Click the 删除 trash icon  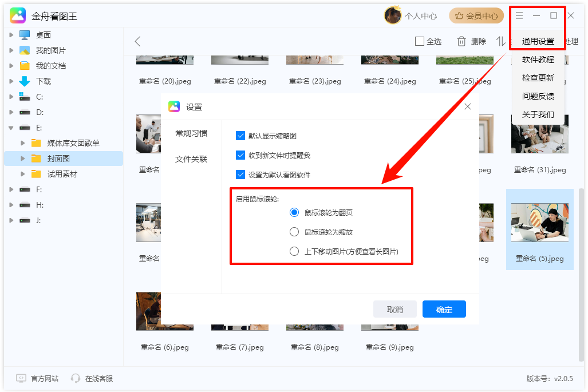click(x=461, y=41)
